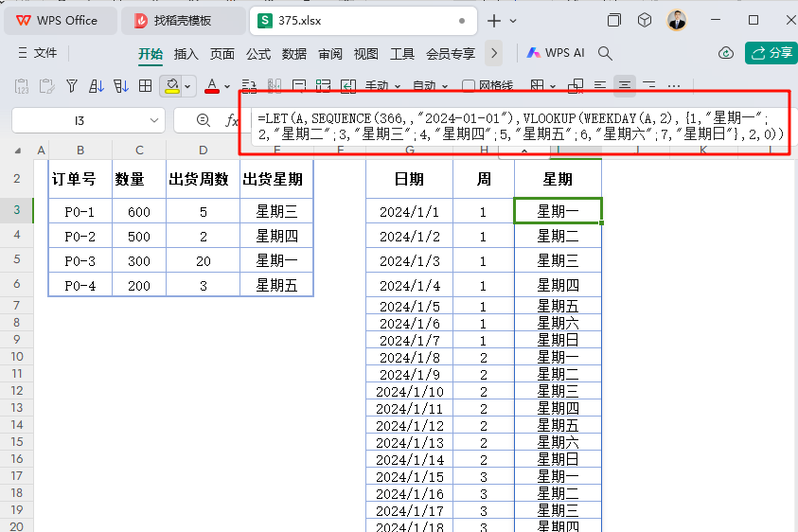798x532 pixels.
Task: Open the 自动 dropdown
Action: coord(430,86)
